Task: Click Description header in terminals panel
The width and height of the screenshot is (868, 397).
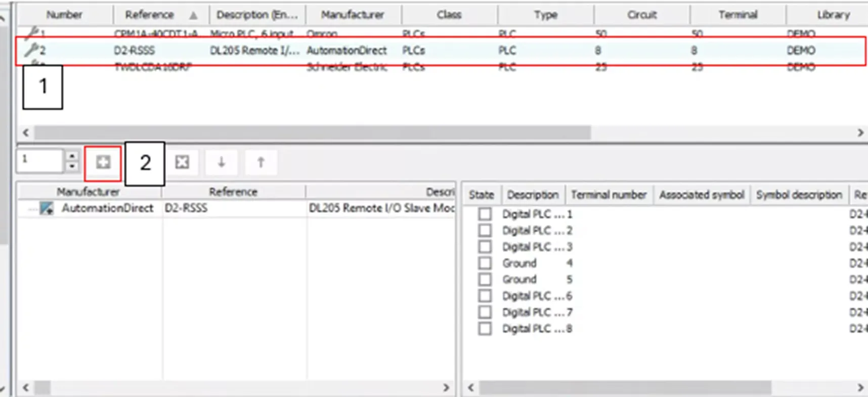Action: tap(533, 195)
